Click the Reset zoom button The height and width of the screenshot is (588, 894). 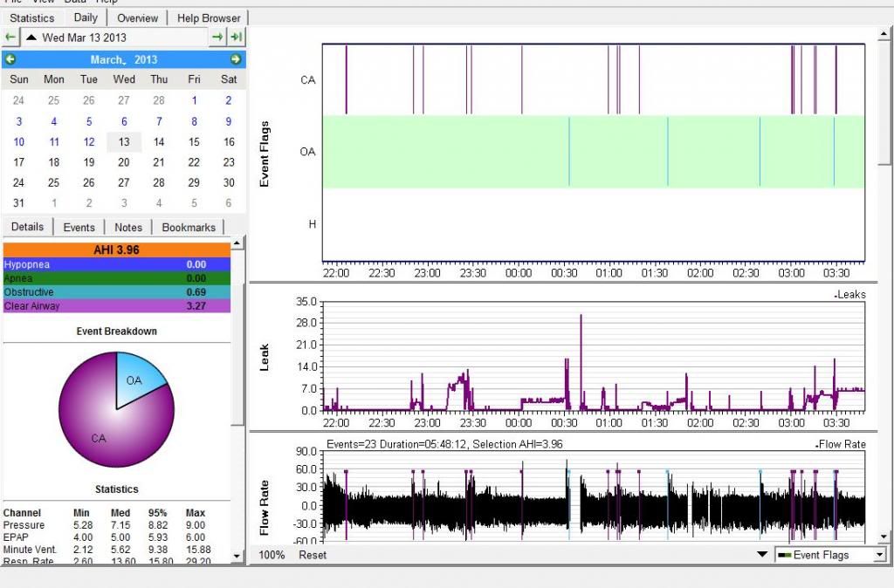(313, 555)
